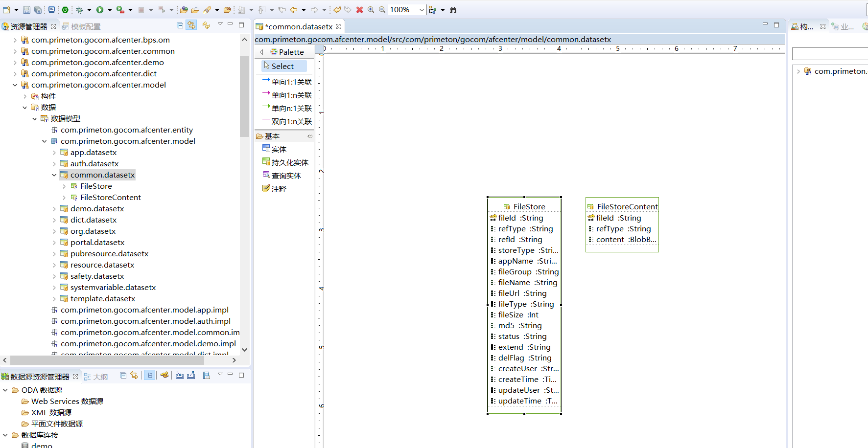
Task: Pick the 单向1:n关联 relation tool
Action: pos(291,95)
